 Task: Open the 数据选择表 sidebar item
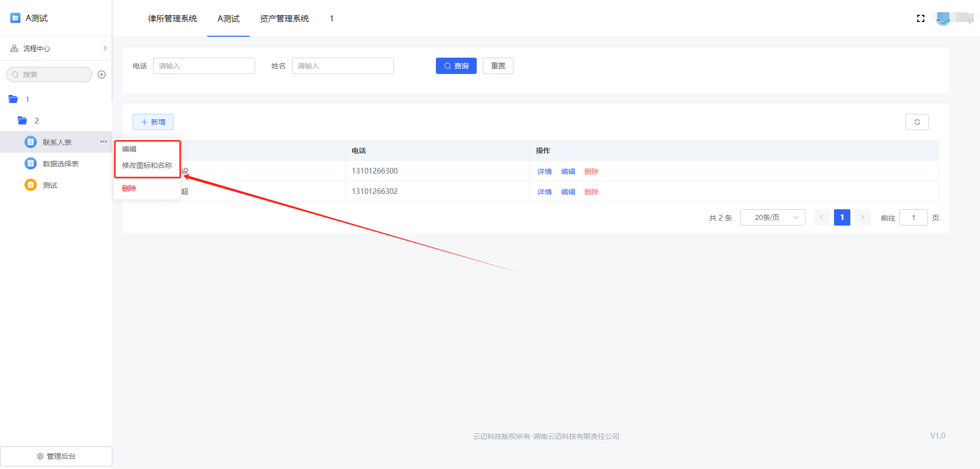60,164
